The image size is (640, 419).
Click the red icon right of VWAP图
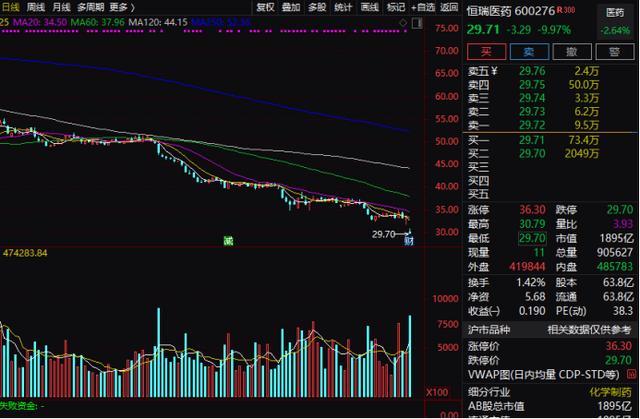631,374
